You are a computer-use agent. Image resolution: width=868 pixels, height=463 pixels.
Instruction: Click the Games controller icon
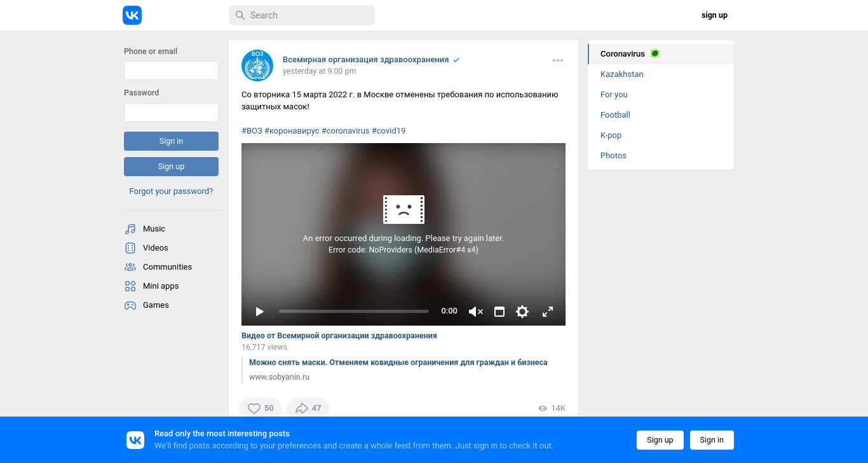[x=130, y=305]
